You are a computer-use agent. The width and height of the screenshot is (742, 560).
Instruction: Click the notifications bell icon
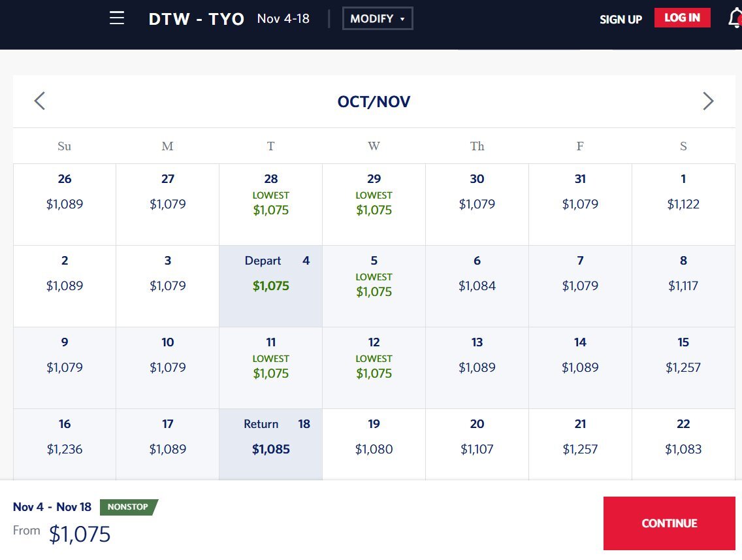734,18
